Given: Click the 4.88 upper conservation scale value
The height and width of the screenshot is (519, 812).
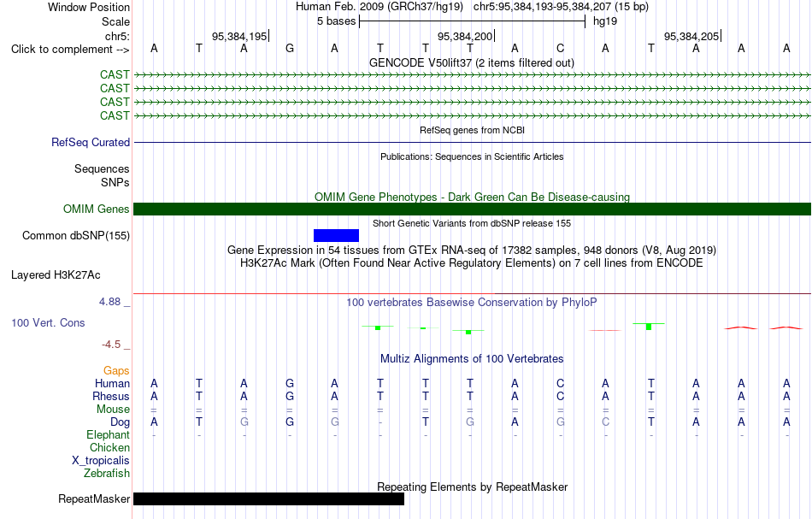Looking at the screenshot, I should (x=109, y=302).
